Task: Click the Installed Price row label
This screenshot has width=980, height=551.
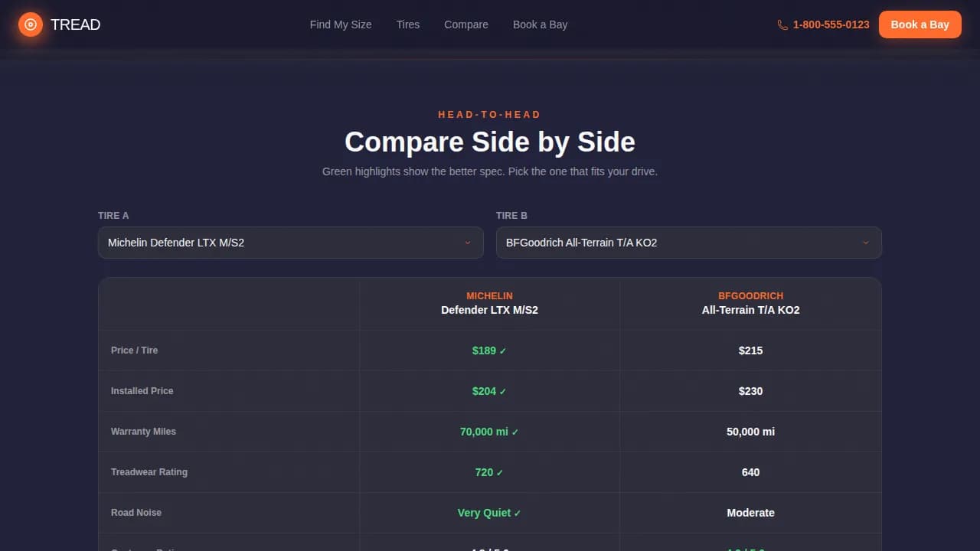Action: tap(142, 391)
